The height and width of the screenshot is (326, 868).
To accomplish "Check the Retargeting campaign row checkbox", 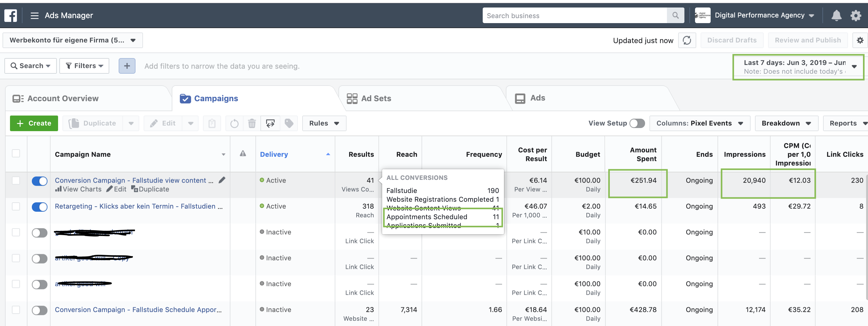I will pyautogui.click(x=16, y=206).
